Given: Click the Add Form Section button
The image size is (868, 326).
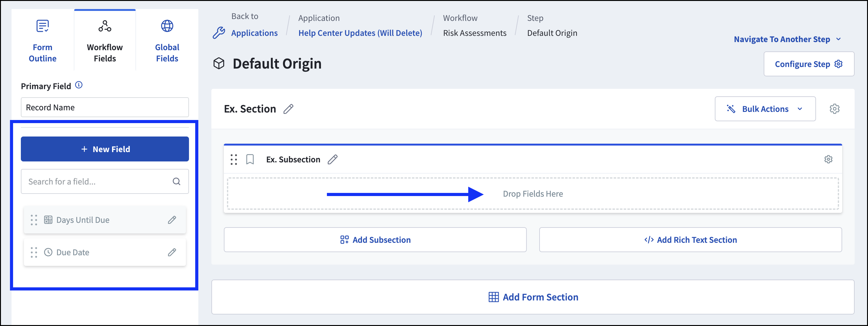Looking at the screenshot, I should click(x=533, y=297).
